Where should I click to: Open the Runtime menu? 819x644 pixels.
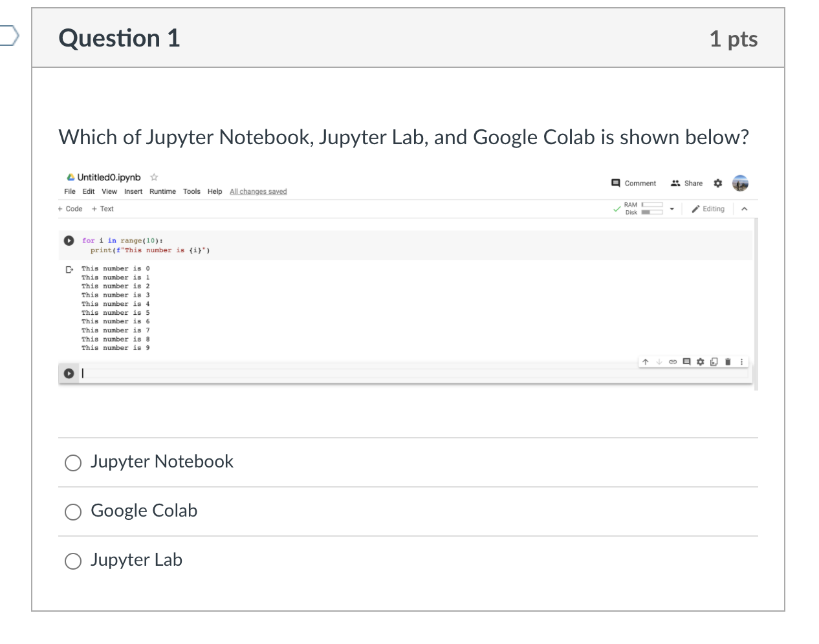tap(162, 191)
